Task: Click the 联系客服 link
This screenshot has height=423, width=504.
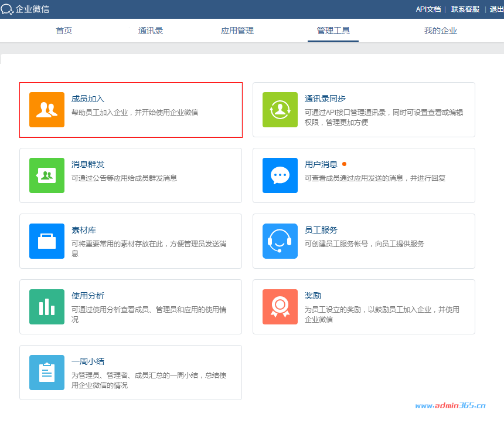Action: [x=465, y=9]
